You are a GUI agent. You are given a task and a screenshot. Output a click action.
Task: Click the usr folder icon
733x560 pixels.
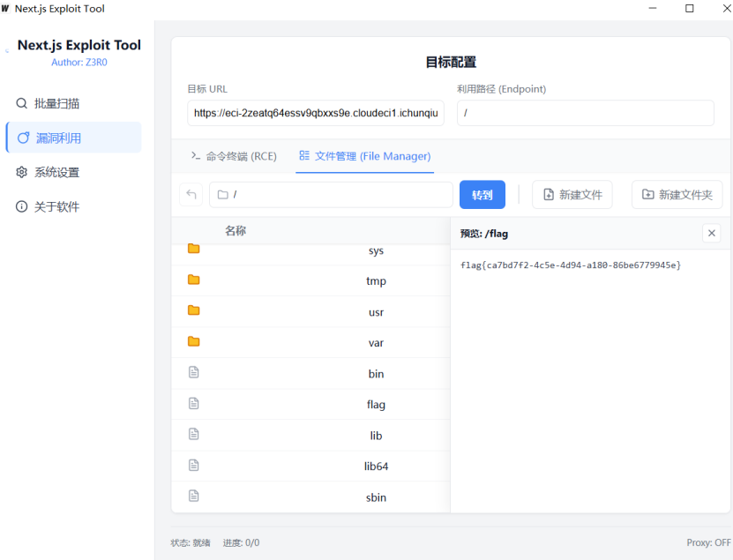194,311
